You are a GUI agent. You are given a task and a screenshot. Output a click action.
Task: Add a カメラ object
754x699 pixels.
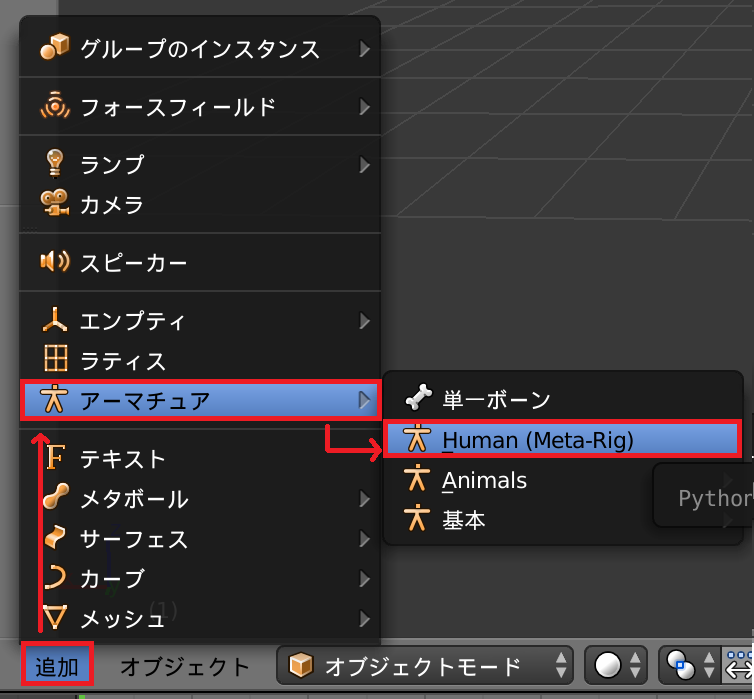(200, 205)
